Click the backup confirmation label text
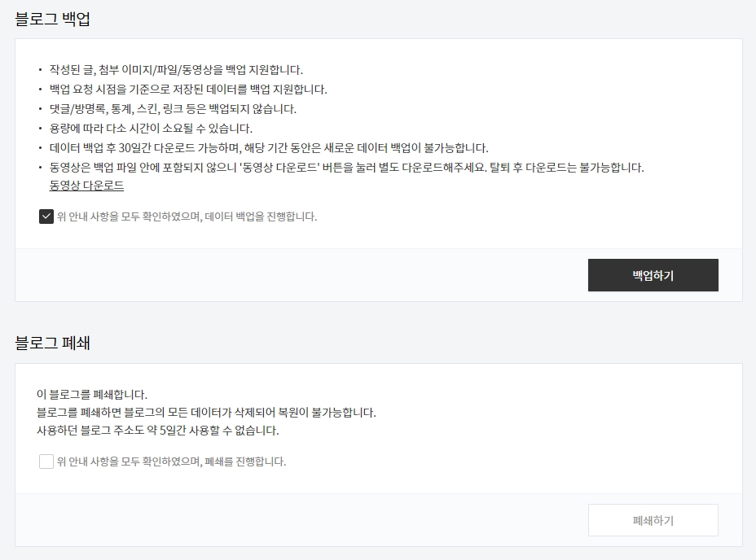Screen dimensions: 756x560 (x=187, y=217)
